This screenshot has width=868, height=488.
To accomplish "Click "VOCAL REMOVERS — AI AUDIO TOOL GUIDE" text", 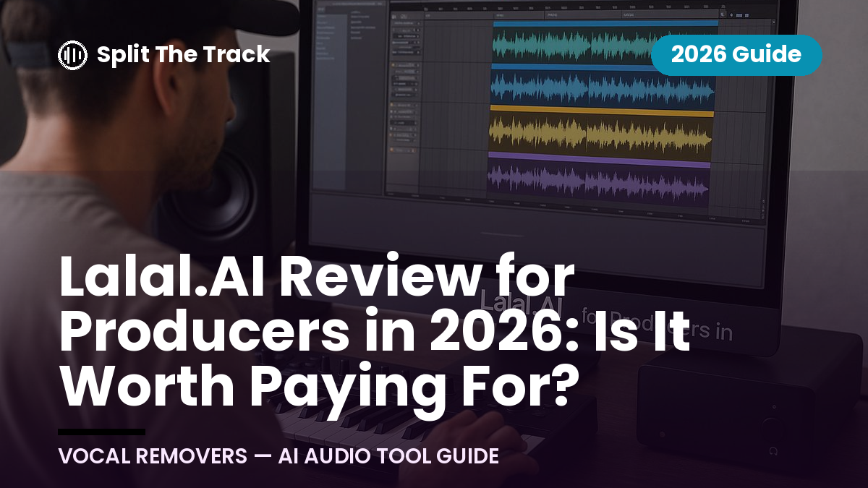I will coord(278,457).
